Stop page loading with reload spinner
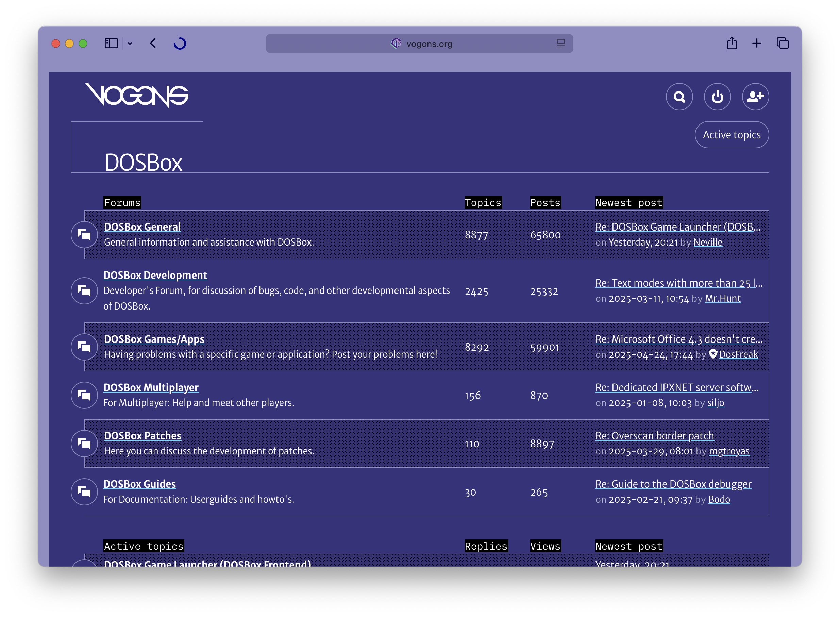Screen dimensions: 840x617 [x=180, y=43]
